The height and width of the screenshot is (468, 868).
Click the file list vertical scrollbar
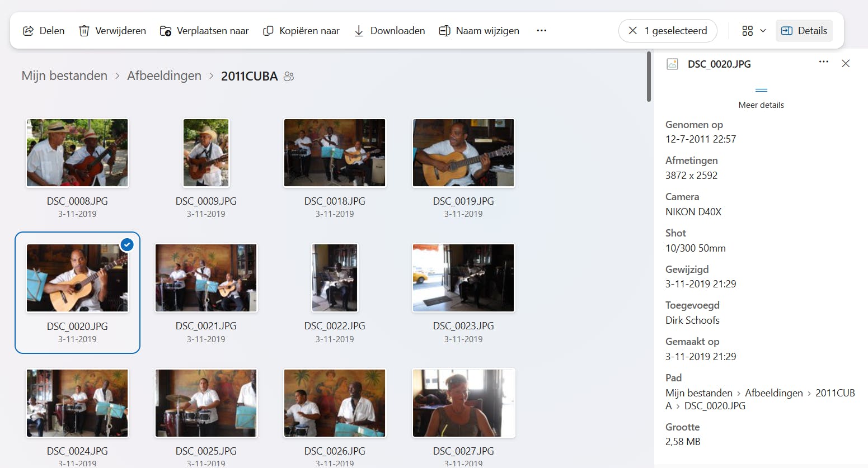pyautogui.click(x=649, y=77)
